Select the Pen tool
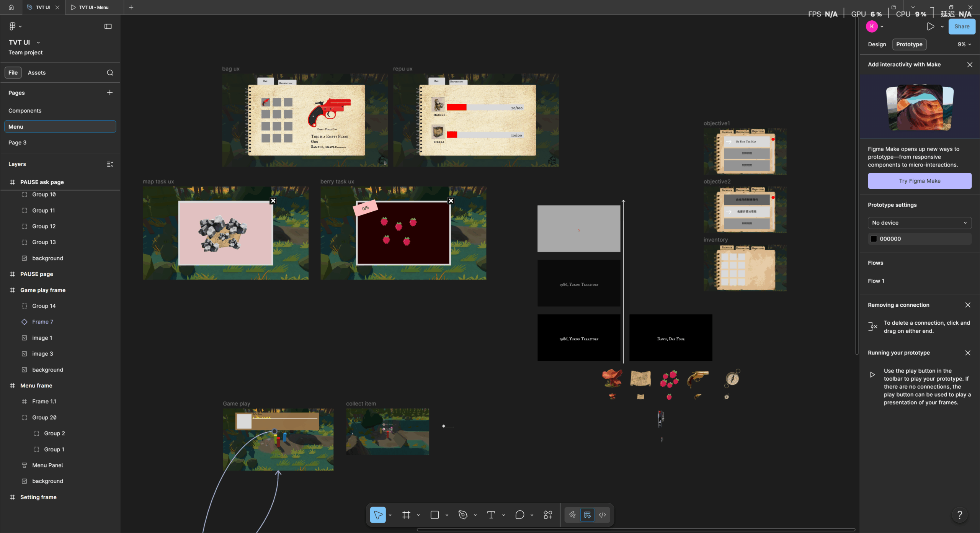Screen dimensions: 980x533 [463, 515]
